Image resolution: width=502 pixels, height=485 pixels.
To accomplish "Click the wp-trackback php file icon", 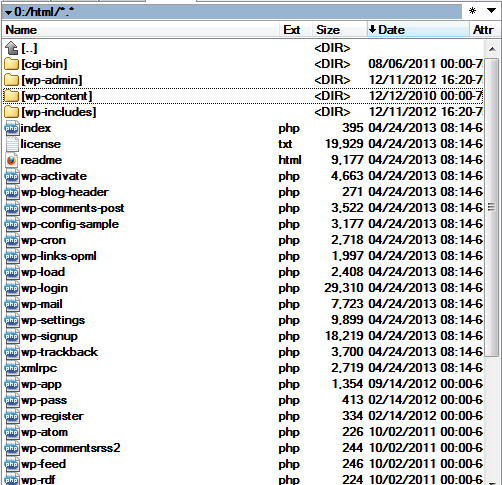I will tap(12, 352).
